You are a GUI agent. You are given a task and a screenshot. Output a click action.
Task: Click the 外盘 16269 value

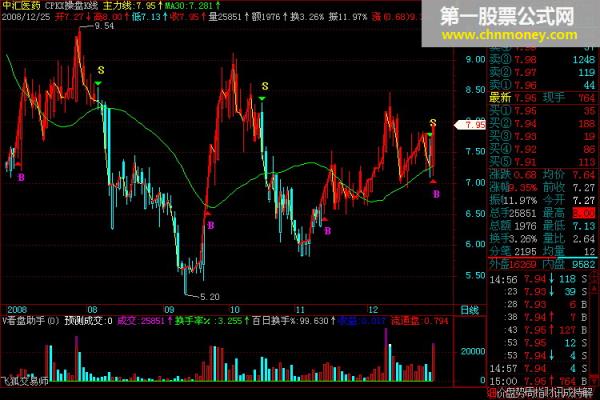point(513,264)
